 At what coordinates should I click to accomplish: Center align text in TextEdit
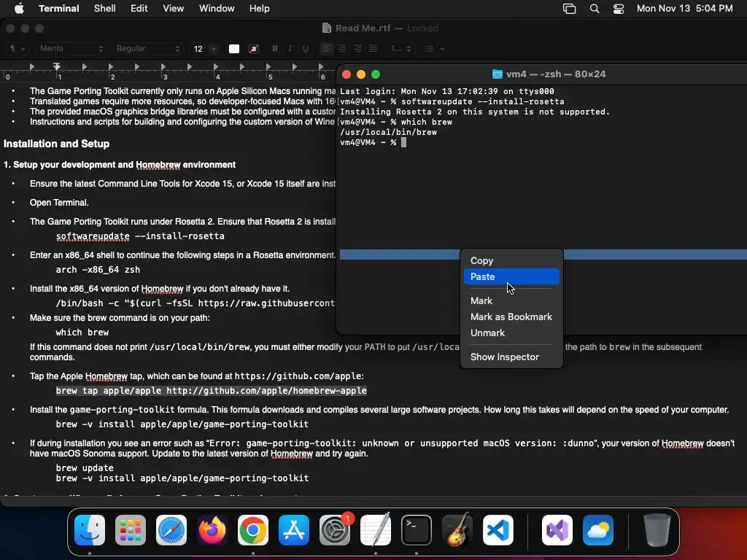(342, 49)
